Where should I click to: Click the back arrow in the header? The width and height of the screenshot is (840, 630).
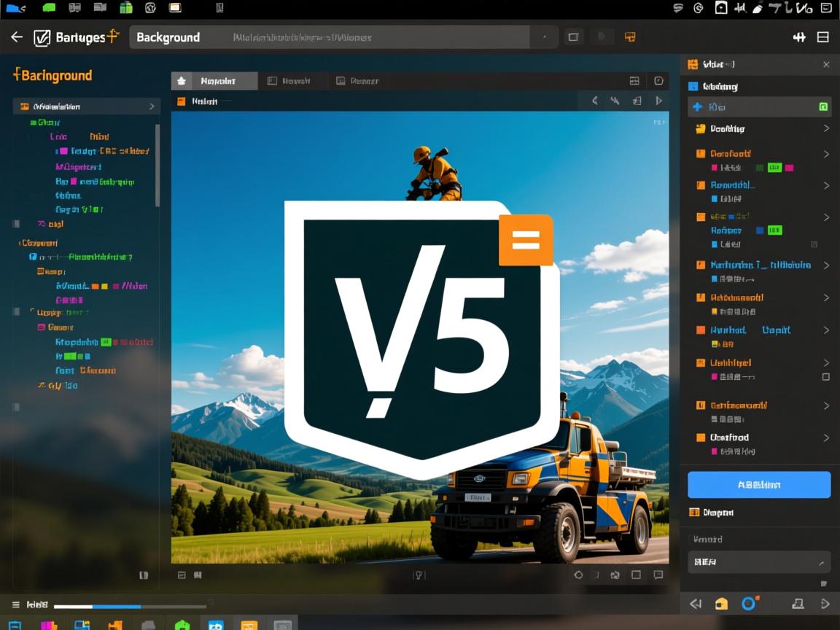17,37
